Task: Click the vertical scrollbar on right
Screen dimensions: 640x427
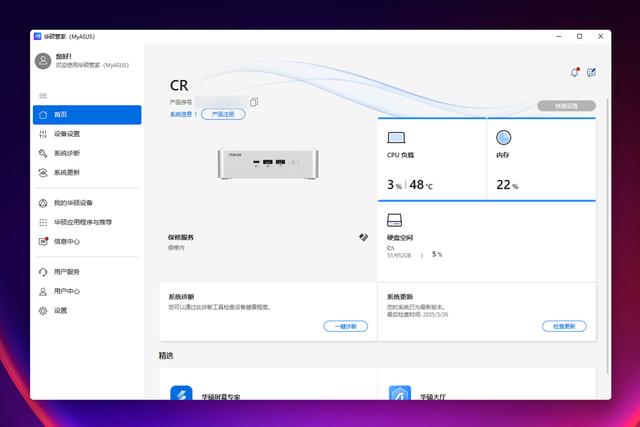Action: click(x=608, y=236)
